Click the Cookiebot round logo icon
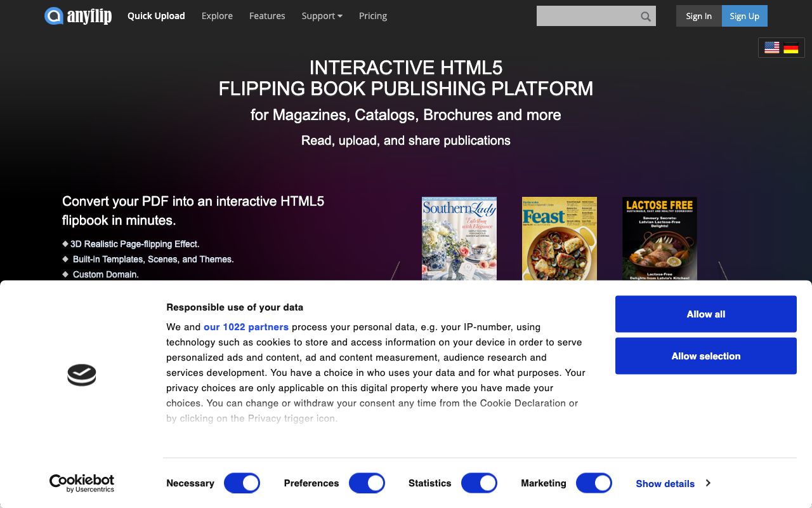Viewport: 812px width, 508px height. point(82,375)
